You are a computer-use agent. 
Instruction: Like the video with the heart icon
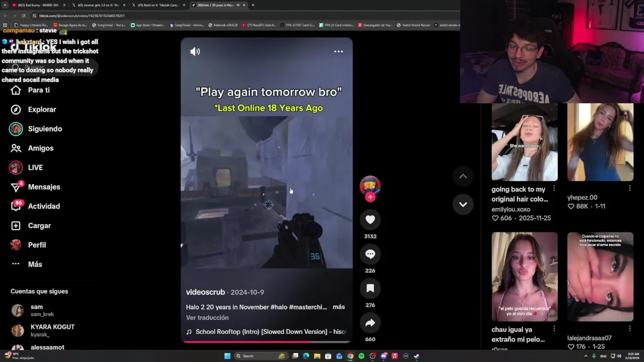pyautogui.click(x=370, y=220)
